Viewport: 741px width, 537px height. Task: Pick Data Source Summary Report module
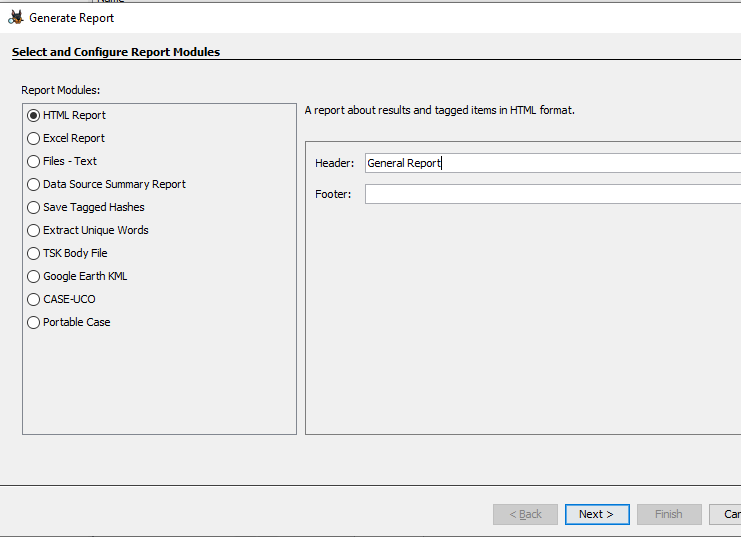[34, 184]
